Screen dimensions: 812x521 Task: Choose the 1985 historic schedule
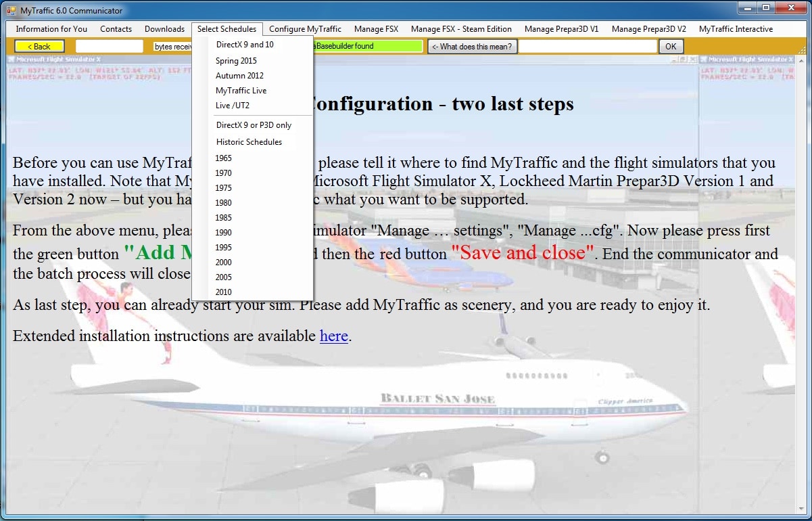coord(224,218)
